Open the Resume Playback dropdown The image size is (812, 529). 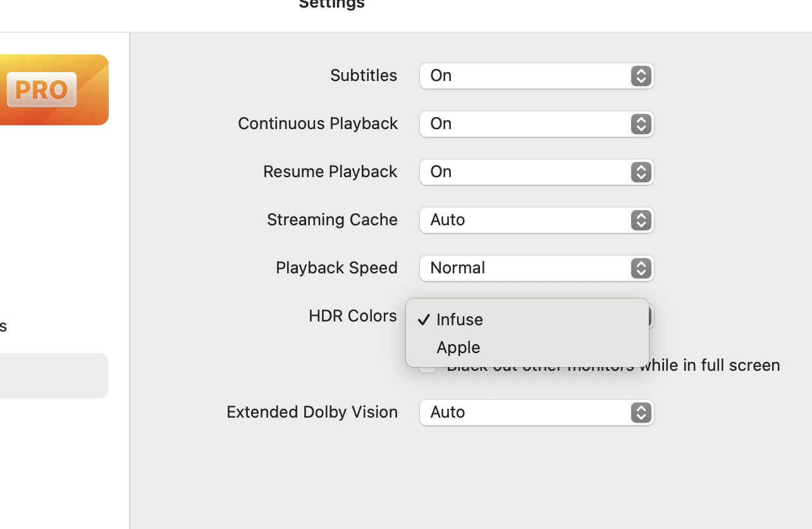click(536, 172)
